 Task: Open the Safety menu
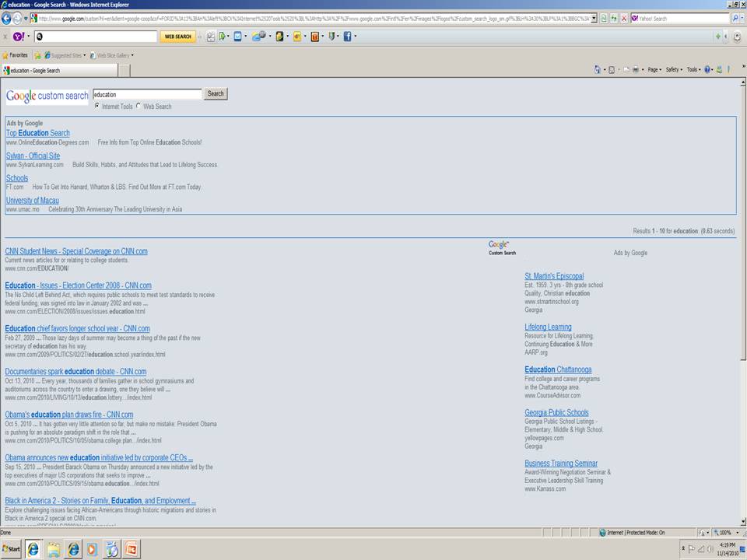pyautogui.click(x=674, y=69)
